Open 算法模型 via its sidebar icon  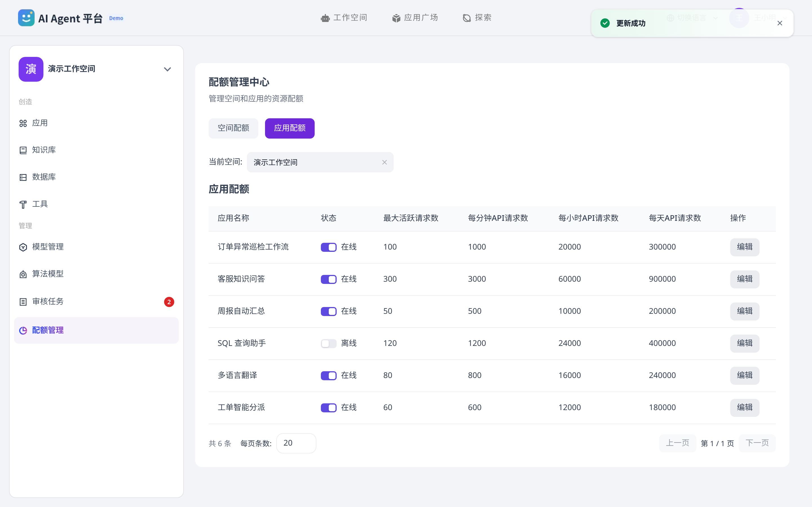click(23, 274)
